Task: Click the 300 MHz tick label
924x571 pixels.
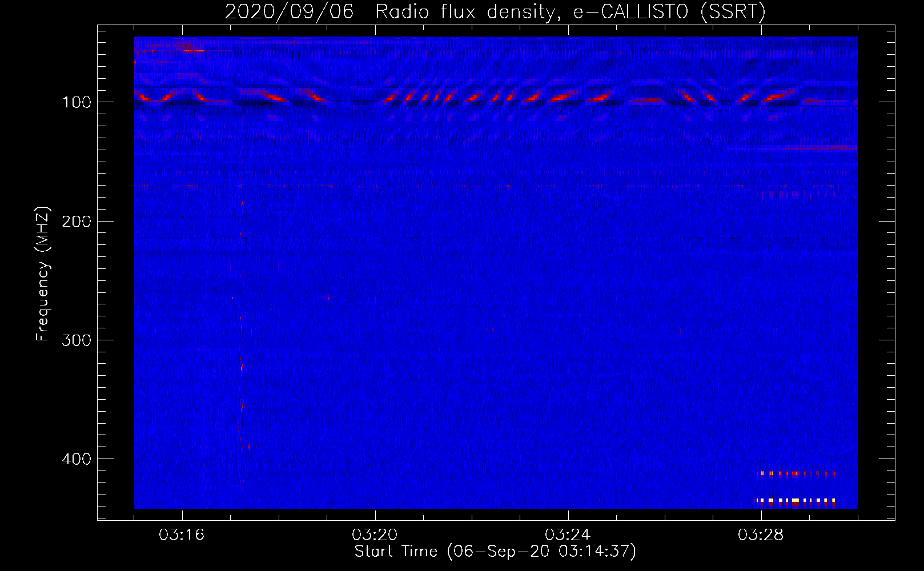Action: [77, 340]
